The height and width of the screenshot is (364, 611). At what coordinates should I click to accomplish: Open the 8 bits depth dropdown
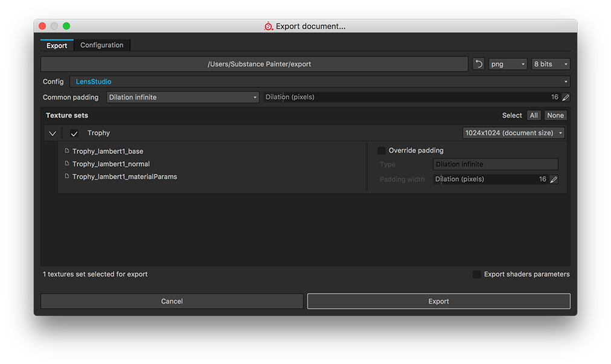click(x=550, y=64)
